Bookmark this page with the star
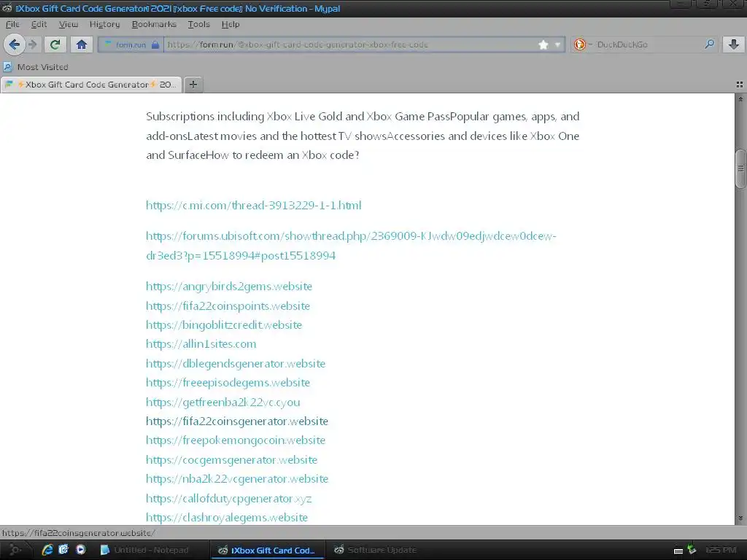 543,44
